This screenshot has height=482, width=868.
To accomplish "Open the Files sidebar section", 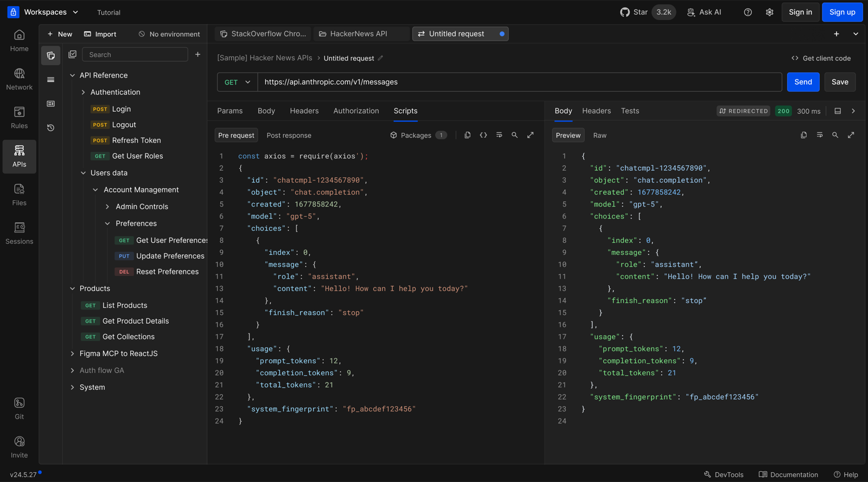I will pos(19,195).
